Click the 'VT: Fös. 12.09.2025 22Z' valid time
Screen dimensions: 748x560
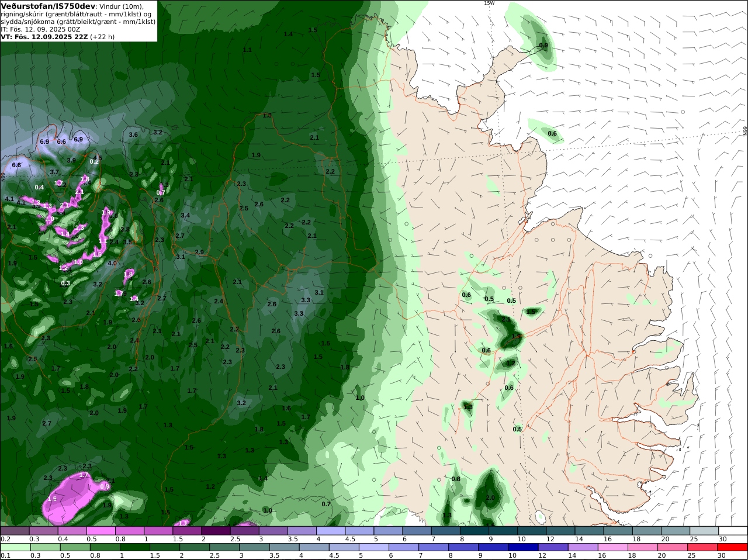44,36
